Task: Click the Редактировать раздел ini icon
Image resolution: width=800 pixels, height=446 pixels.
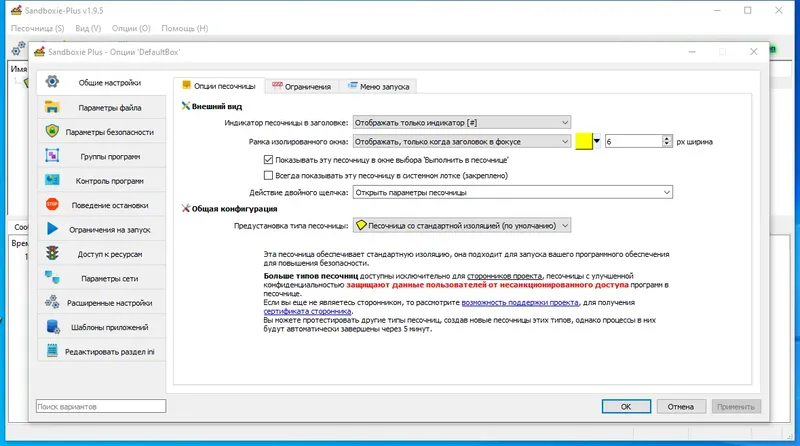Action: tap(52, 351)
